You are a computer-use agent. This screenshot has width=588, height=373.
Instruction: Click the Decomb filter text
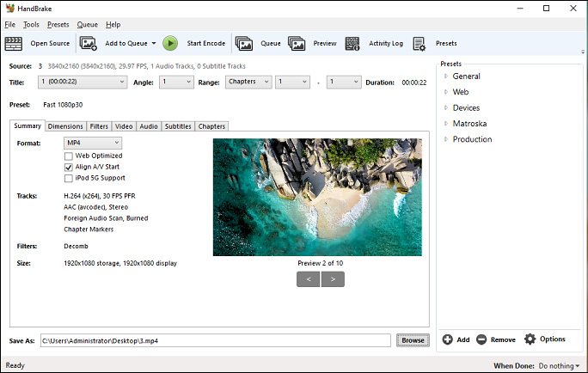(x=76, y=247)
